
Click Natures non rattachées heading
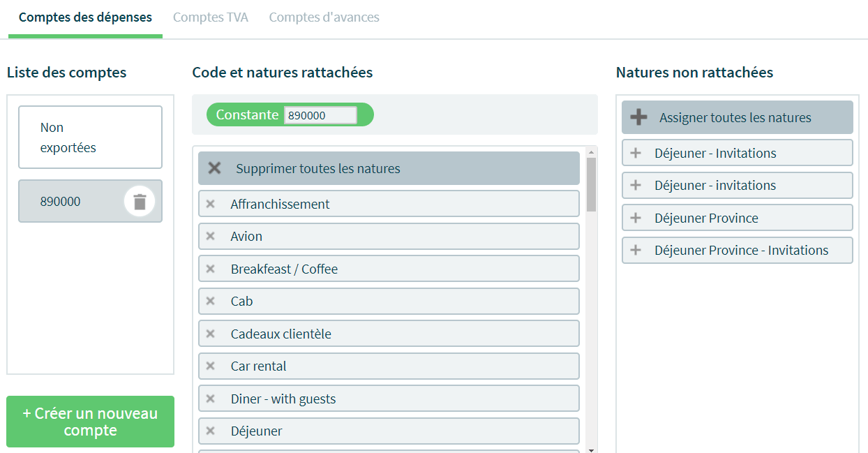695,72
